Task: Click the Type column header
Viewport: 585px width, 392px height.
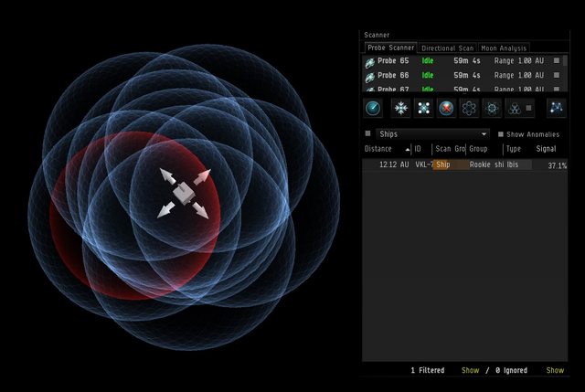Action: click(x=514, y=149)
